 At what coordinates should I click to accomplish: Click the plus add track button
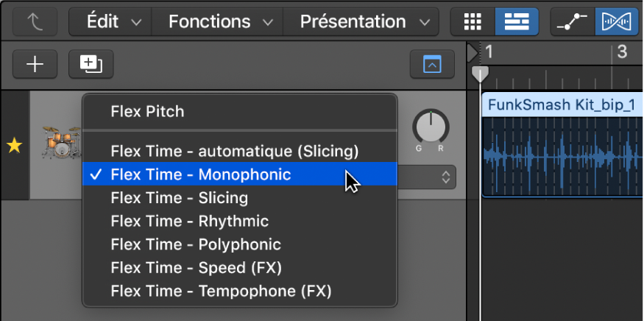click(35, 64)
